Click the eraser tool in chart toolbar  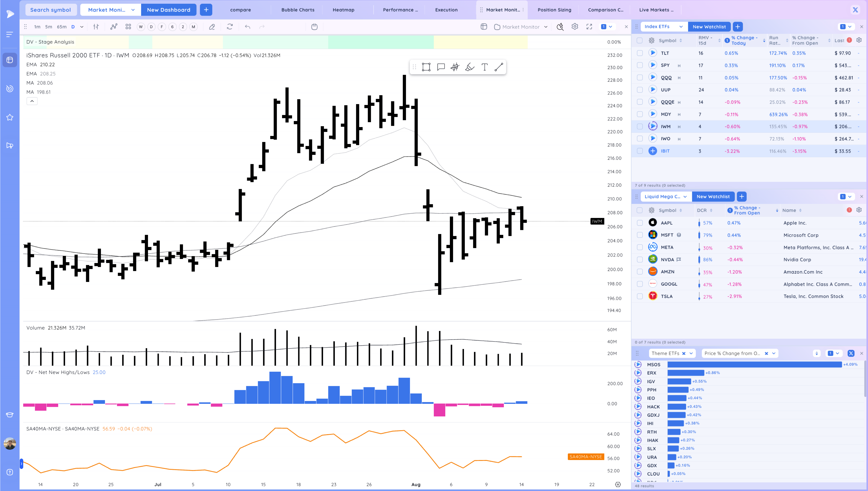[212, 27]
